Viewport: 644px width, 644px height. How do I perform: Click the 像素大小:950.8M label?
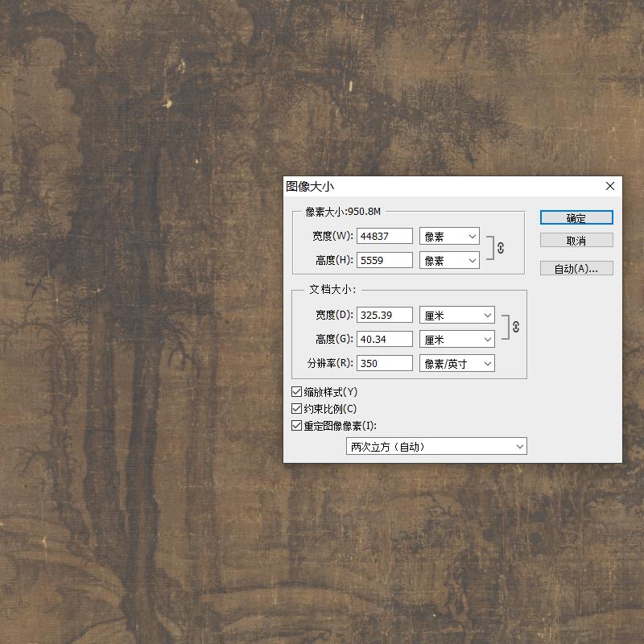343,212
